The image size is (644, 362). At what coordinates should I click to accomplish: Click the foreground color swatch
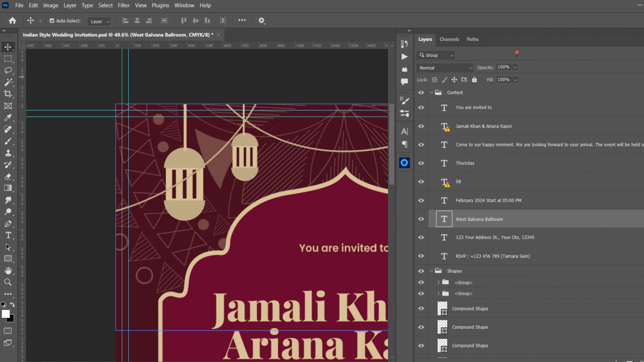click(6, 314)
